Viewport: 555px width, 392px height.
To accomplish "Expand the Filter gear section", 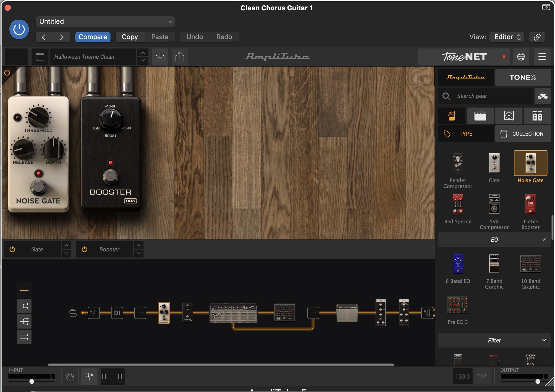I will tap(494, 340).
